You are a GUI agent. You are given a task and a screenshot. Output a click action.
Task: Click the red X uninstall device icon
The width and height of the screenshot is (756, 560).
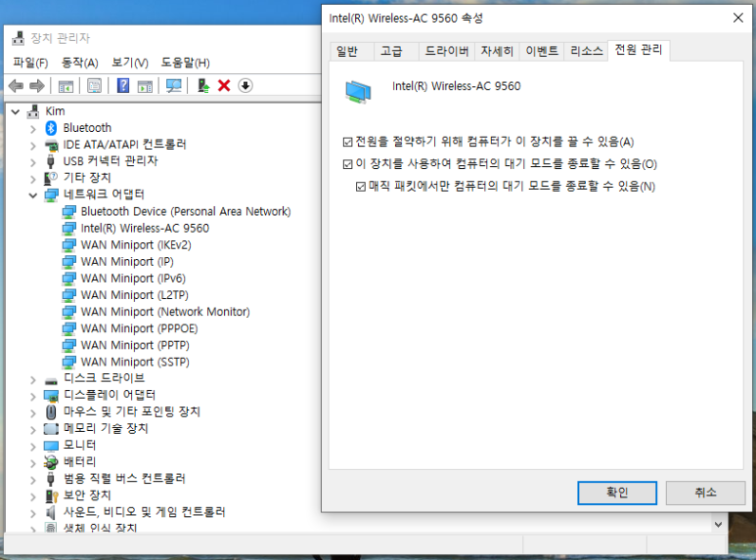click(224, 86)
